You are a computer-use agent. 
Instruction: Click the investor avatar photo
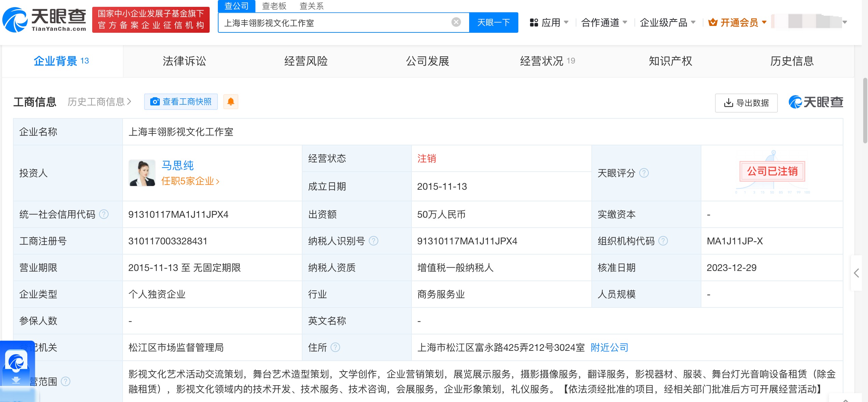click(142, 173)
